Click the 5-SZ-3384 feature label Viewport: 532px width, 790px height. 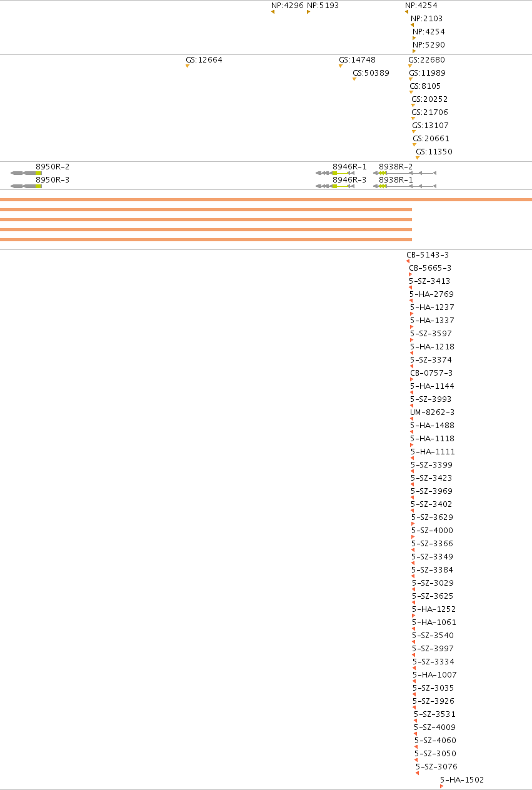[432, 570]
